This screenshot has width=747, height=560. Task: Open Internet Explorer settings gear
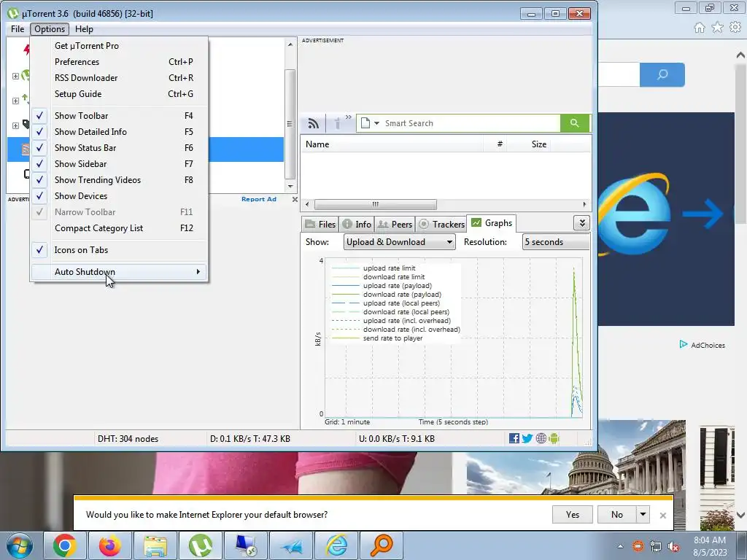pos(735,28)
